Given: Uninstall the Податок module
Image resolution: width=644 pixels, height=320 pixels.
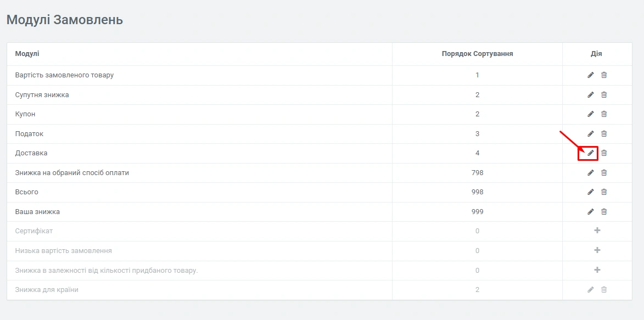Looking at the screenshot, I should (604, 134).
